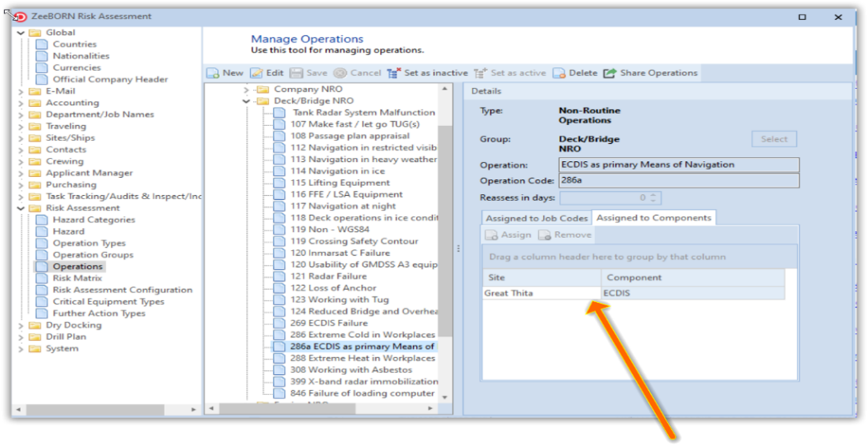Click the Operation Code field

tap(680, 181)
